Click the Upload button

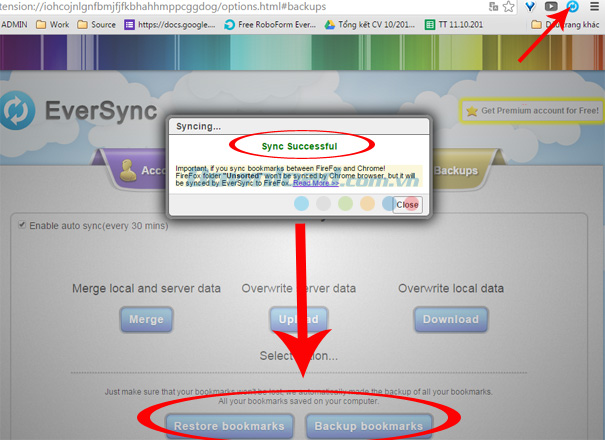[299, 319]
